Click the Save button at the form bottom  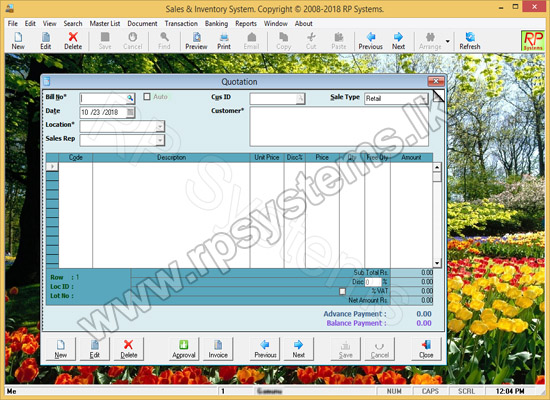point(346,349)
